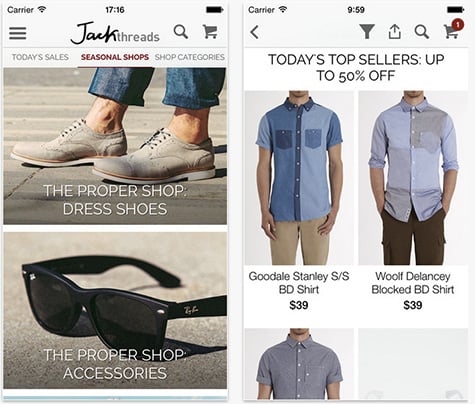The image size is (475, 404).
Task: Switch to Shop Categories tab
Action: tap(190, 57)
